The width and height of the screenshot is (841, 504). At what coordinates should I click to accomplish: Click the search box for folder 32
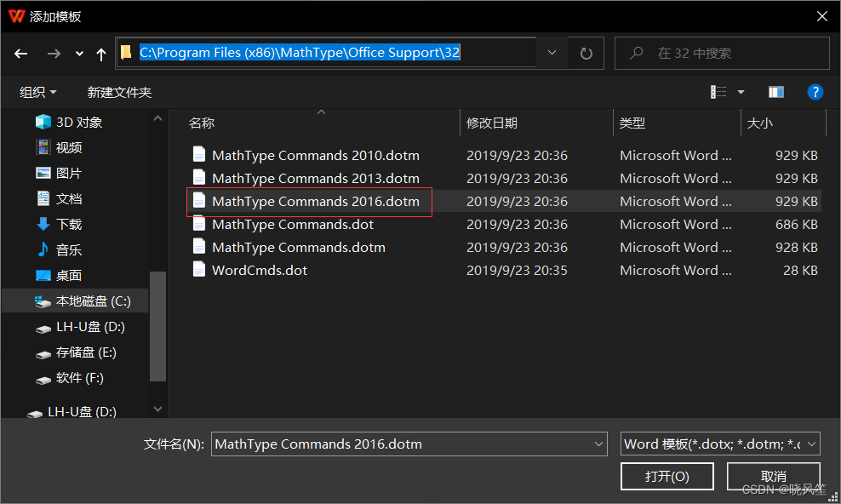click(x=722, y=53)
